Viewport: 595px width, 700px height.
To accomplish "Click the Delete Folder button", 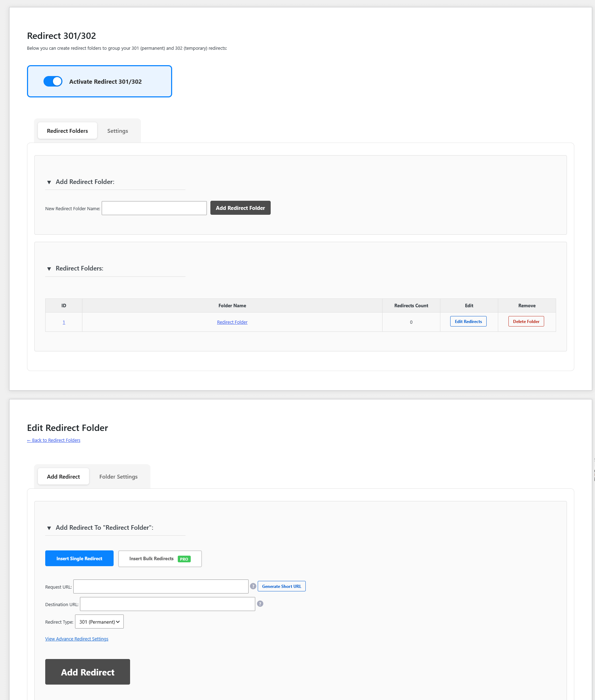I will 526,321.
